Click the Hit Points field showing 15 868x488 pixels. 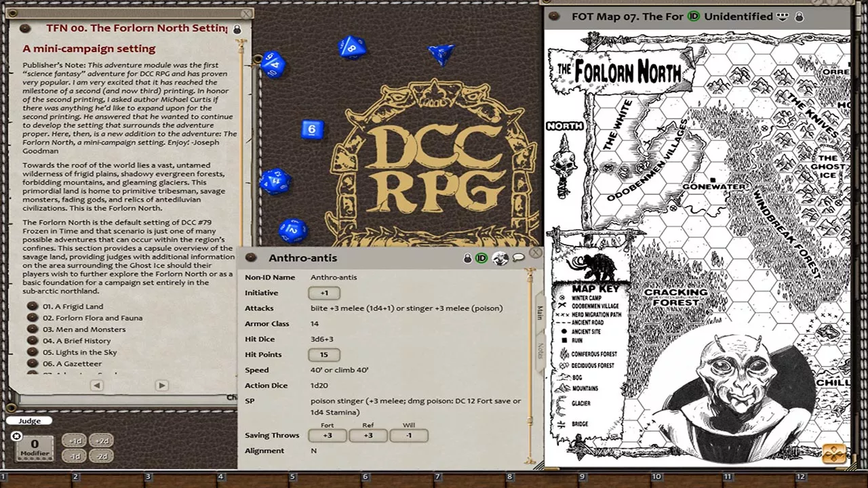324,354
